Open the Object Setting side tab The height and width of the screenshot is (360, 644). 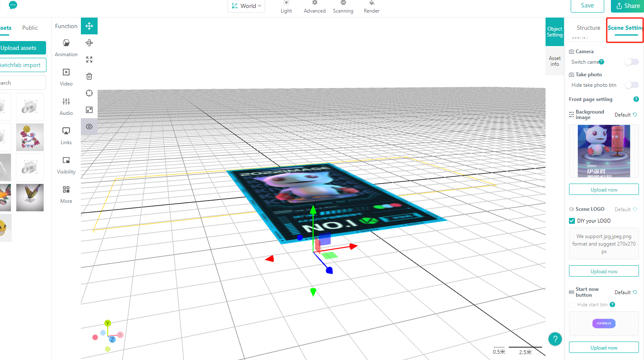click(x=555, y=32)
